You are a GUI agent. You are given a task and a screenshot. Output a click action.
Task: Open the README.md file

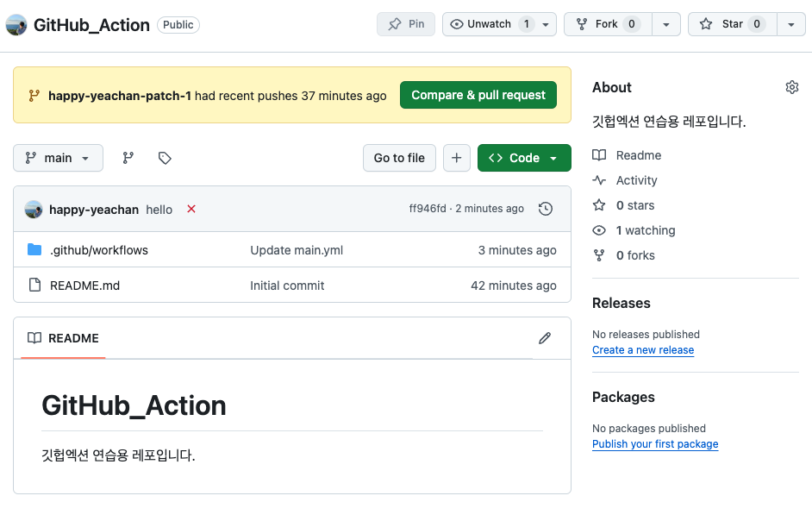coord(85,286)
